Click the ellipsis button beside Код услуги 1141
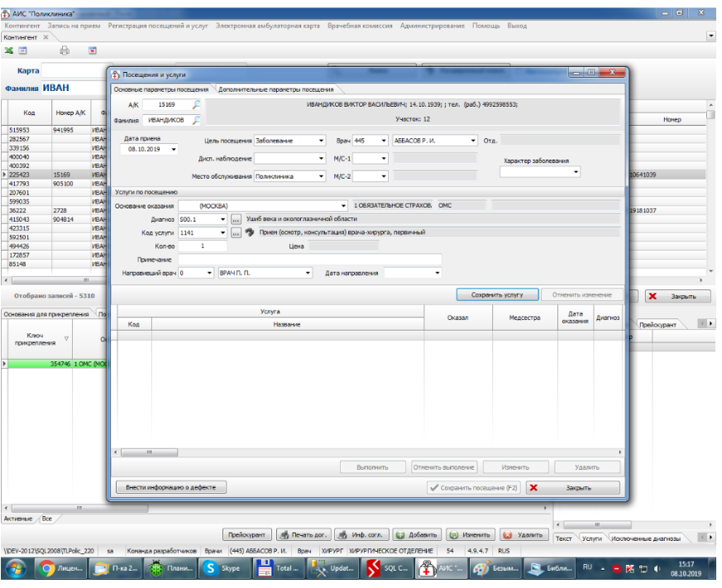 point(236,233)
